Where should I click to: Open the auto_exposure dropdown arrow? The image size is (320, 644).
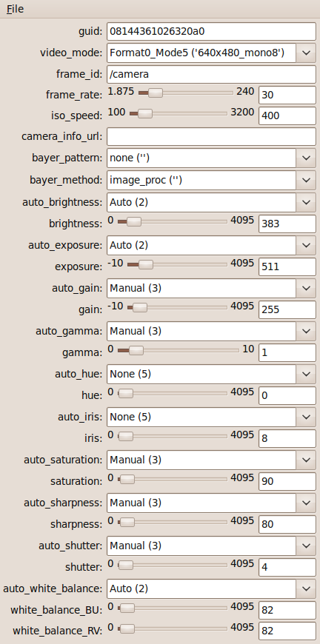[306, 245]
